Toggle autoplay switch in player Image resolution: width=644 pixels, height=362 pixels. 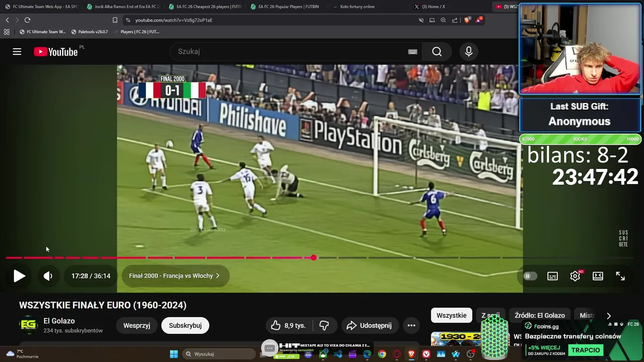point(530,276)
